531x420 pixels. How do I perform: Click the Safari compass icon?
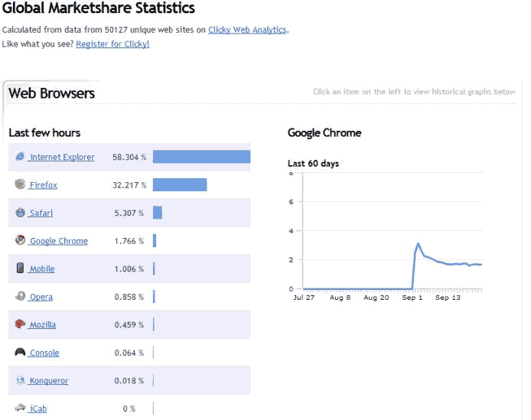point(21,213)
